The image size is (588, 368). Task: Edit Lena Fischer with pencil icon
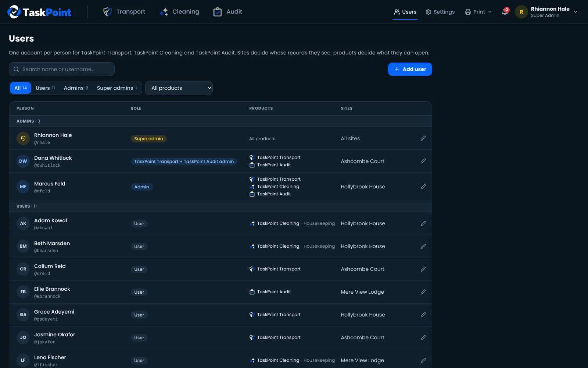click(423, 360)
